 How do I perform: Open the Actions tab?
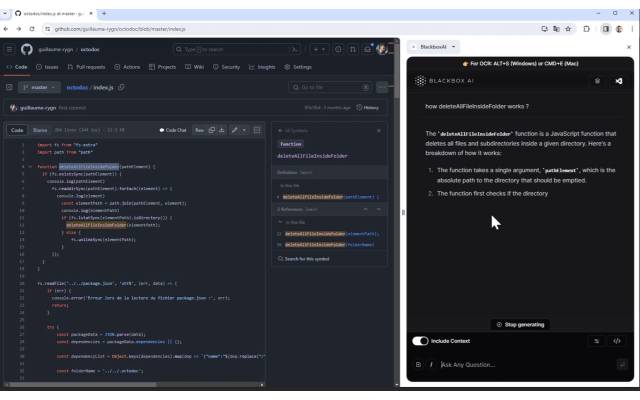[x=127, y=67]
